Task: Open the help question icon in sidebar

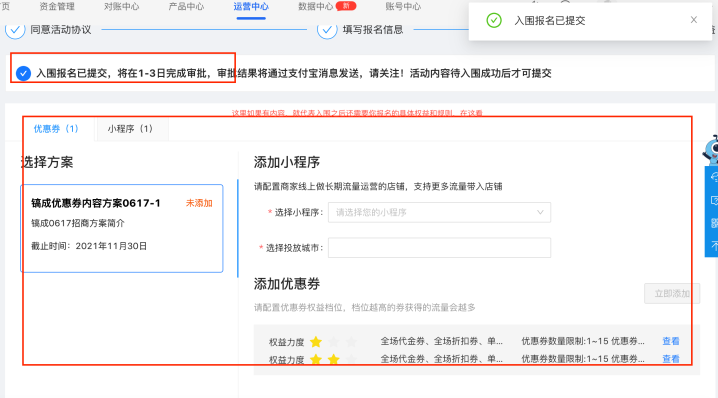Action: (713, 201)
